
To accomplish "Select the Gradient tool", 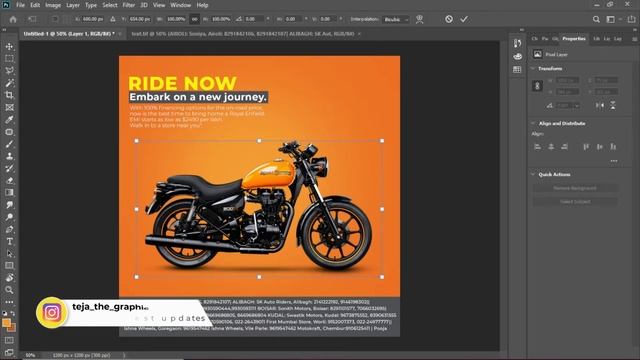I will coord(9,192).
